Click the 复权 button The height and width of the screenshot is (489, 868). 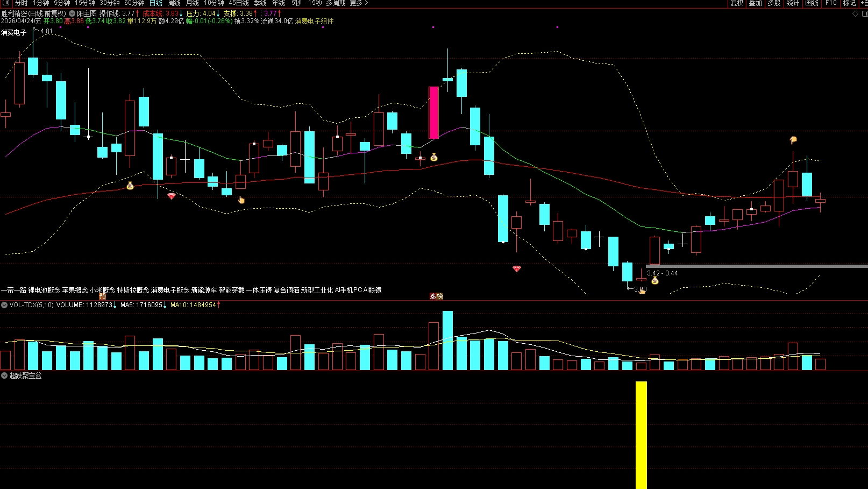[737, 3]
